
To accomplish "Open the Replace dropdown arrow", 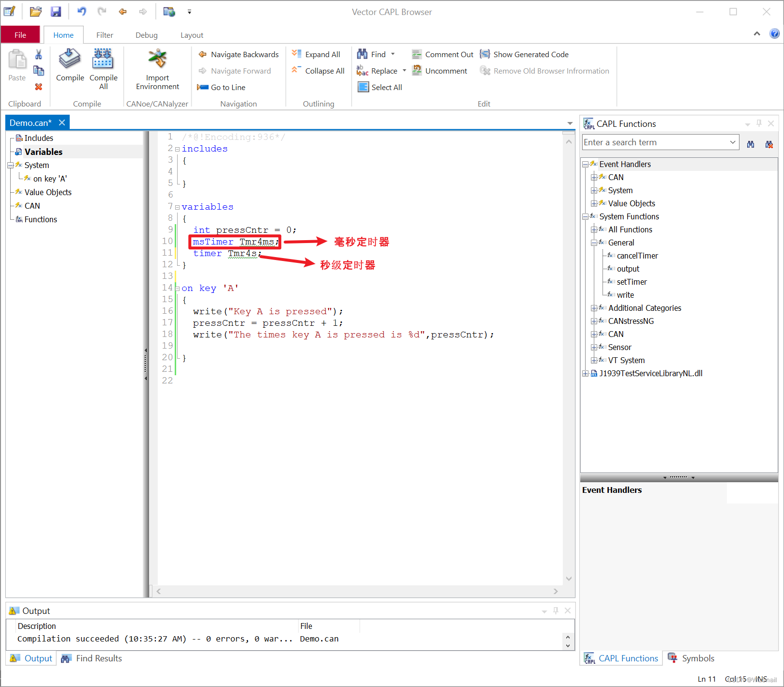I will click(x=405, y=71).
